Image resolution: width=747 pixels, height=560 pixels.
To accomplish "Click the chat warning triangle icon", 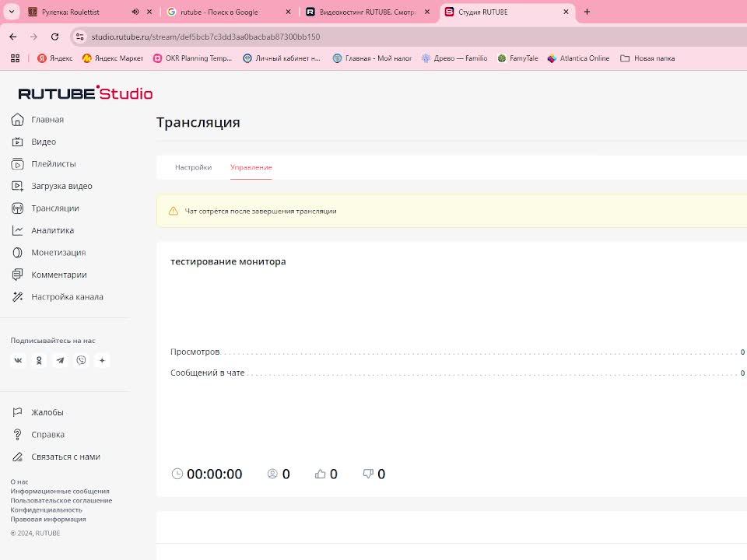I will 174,211.
